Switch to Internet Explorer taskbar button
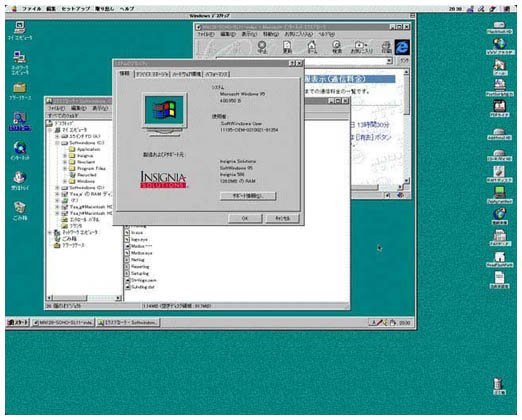Screen dimensions: 522x420 click(63, 322)
